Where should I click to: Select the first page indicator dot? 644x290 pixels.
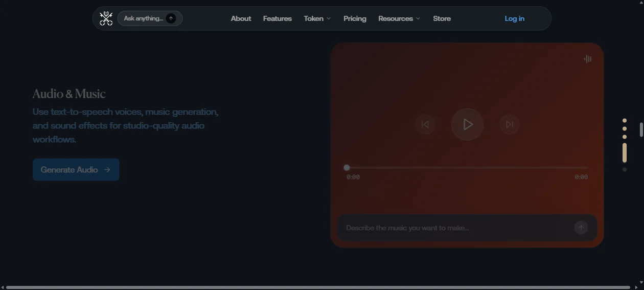click(x=625, y=121)
